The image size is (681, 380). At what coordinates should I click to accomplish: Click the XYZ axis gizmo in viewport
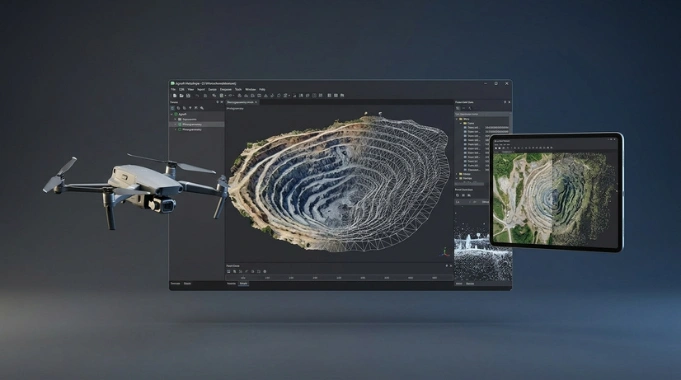click(444, 252)
